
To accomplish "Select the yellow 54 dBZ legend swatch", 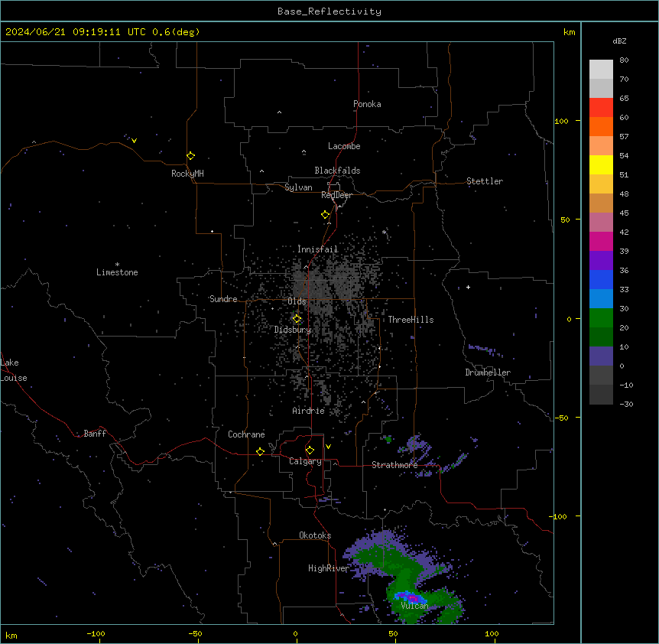I will 601,164.
